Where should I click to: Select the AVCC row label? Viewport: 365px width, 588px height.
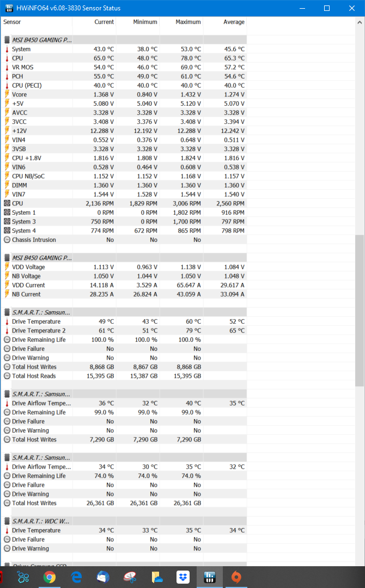pyautogui.click(x=20, y=112)
